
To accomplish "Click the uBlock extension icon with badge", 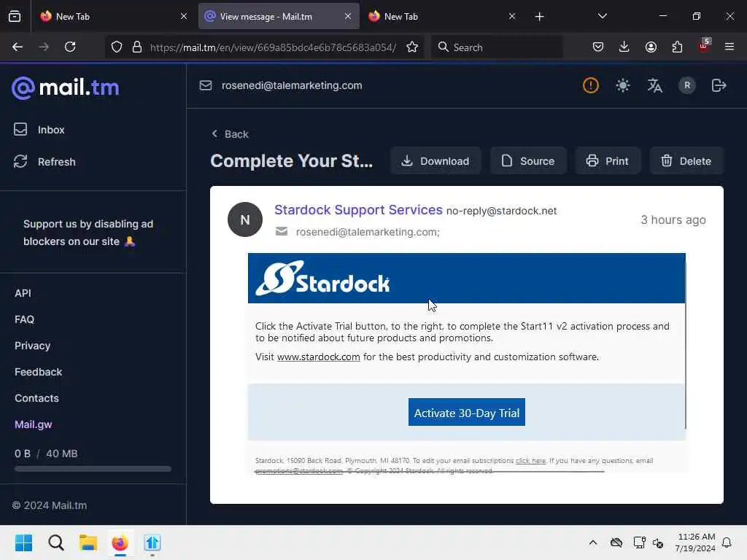I will tap(704, 46).
